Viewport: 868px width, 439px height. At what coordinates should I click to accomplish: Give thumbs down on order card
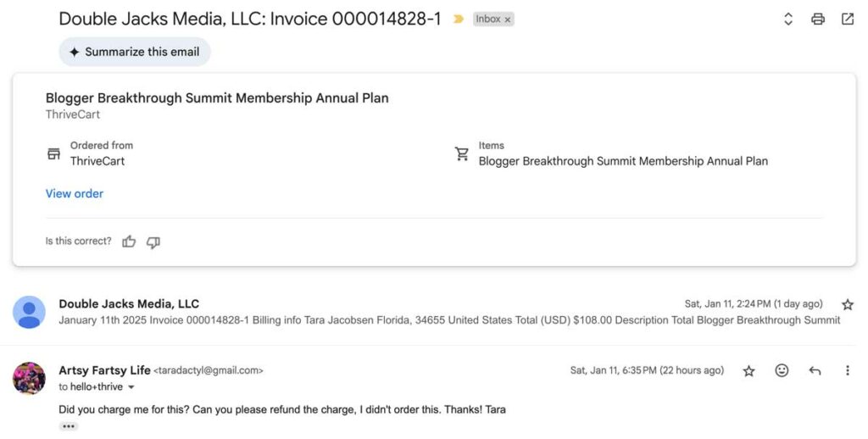click(153, 242)
